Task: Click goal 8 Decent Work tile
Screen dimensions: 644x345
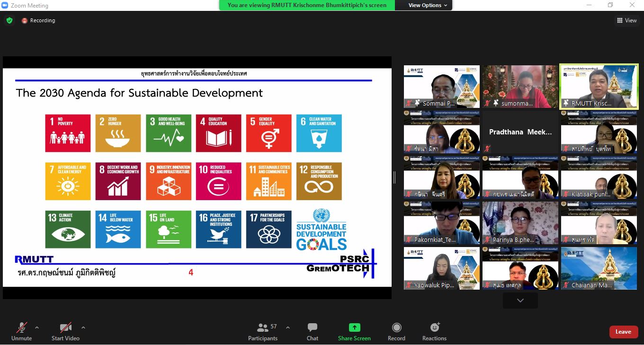Action: pos(118,181)
